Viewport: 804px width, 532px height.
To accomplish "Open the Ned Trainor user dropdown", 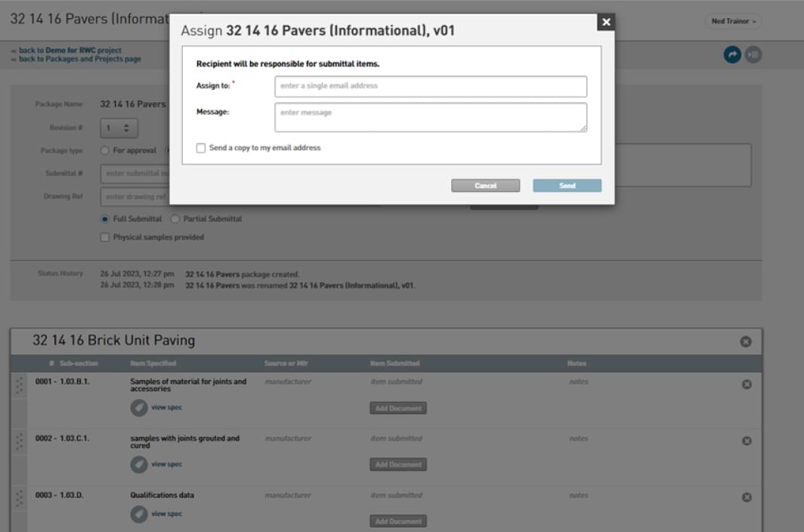I will [x=733, y=21].
